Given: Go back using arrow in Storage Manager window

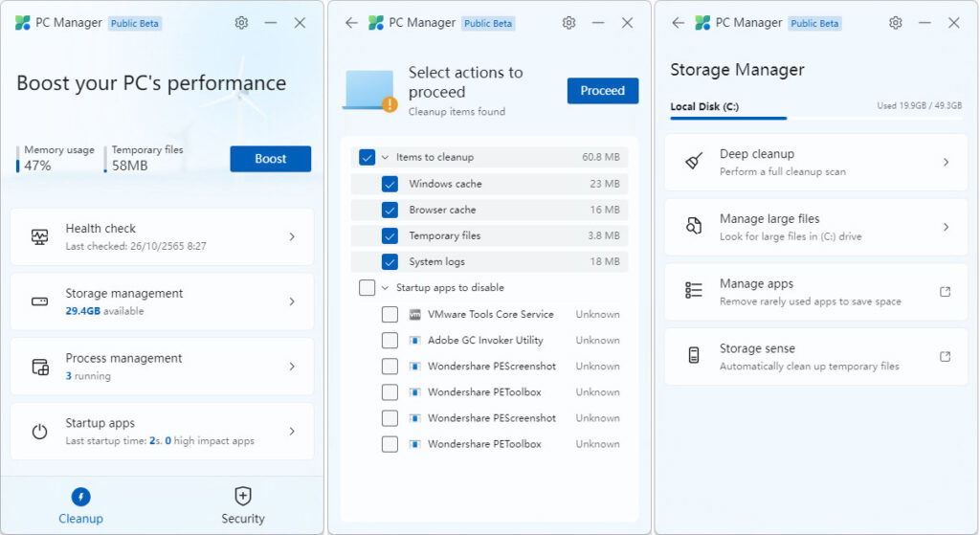Looking at the screenshot, I should 679,23.
